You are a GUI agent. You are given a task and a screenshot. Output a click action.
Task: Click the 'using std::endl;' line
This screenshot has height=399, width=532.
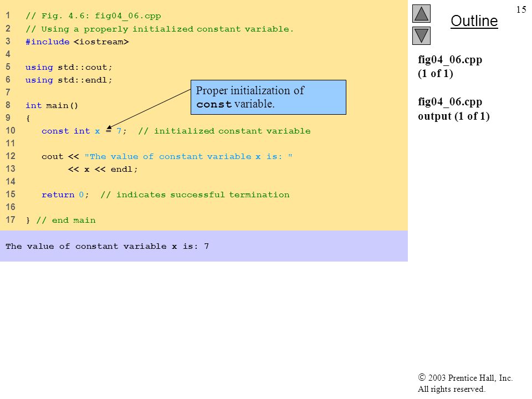pyautogui.click(x=69, y=80)
